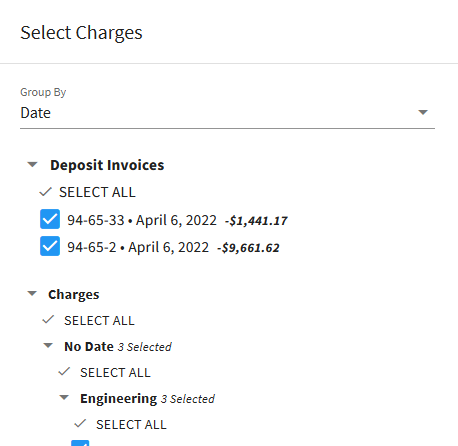Collapse the No Date group
The width and height of the screenshot is (458, 446).
pos(48,346)
